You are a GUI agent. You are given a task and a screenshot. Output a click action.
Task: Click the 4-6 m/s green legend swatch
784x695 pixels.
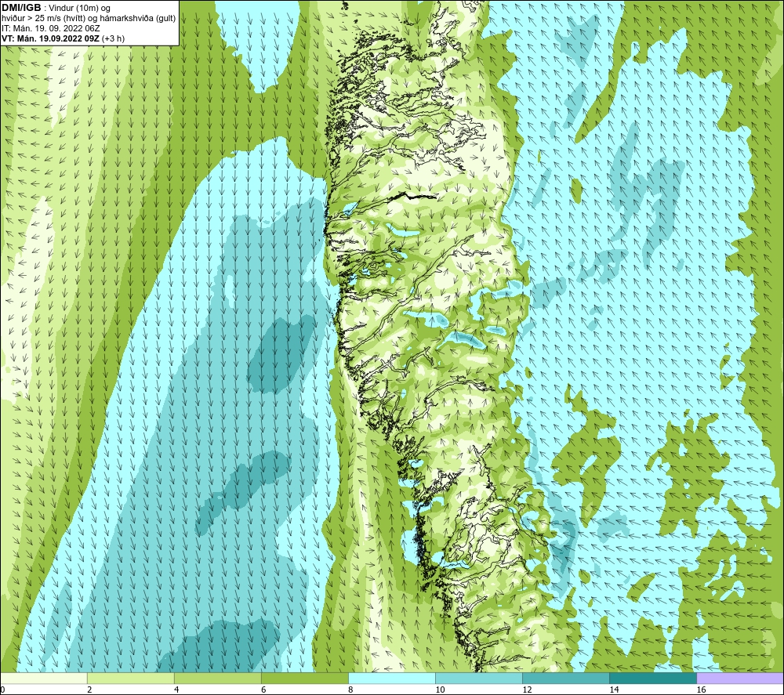[x=217, y=678]
